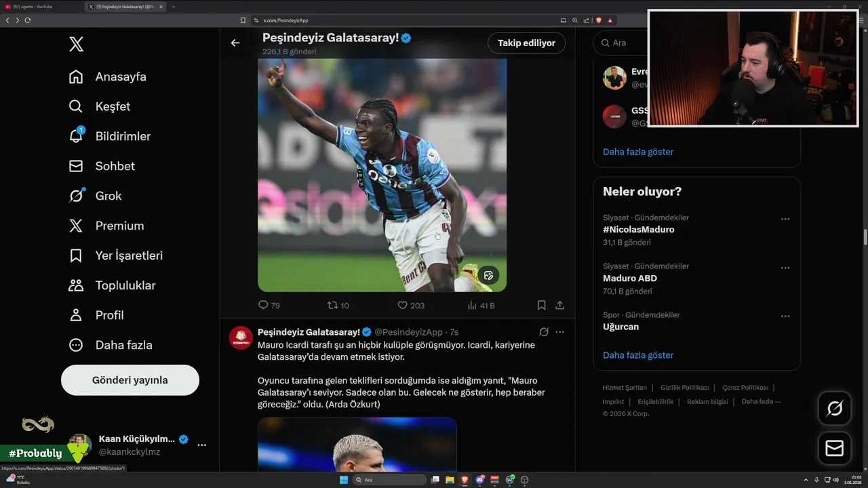Open Çerez Politikası link
Image resolution: width=868 pixels, height=488 pixels.
pos(745,388)
